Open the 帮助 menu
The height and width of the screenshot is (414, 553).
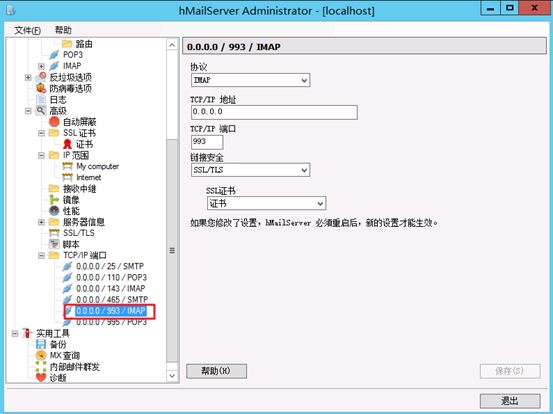pyautogui.click(x=63, y=30)
